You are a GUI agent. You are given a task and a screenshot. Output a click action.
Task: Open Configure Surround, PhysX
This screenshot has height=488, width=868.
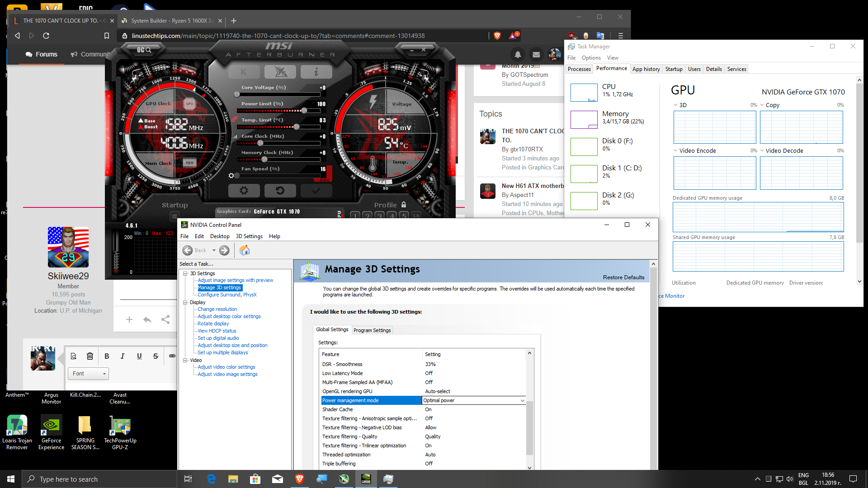pyautogui.click(x=227, y=295)
